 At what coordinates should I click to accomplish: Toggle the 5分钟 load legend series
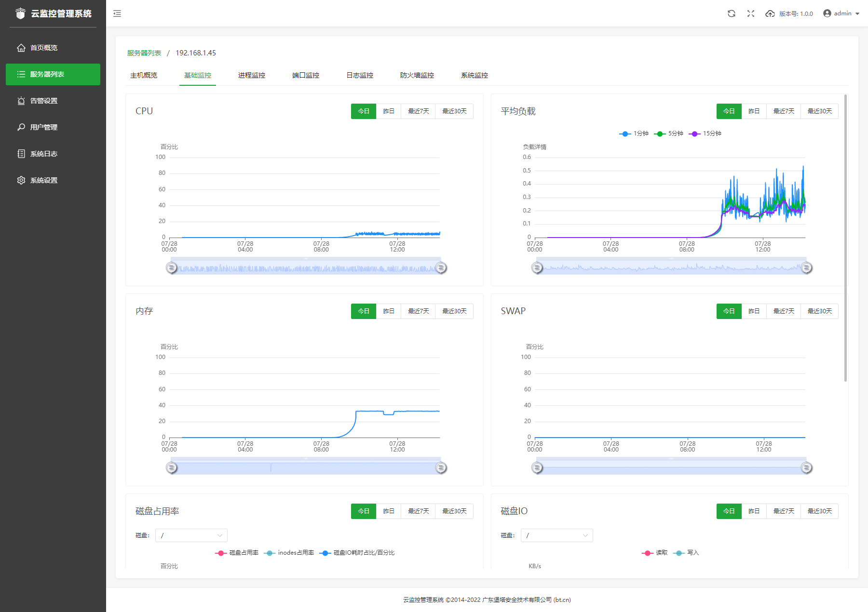(x=669, y=133)
